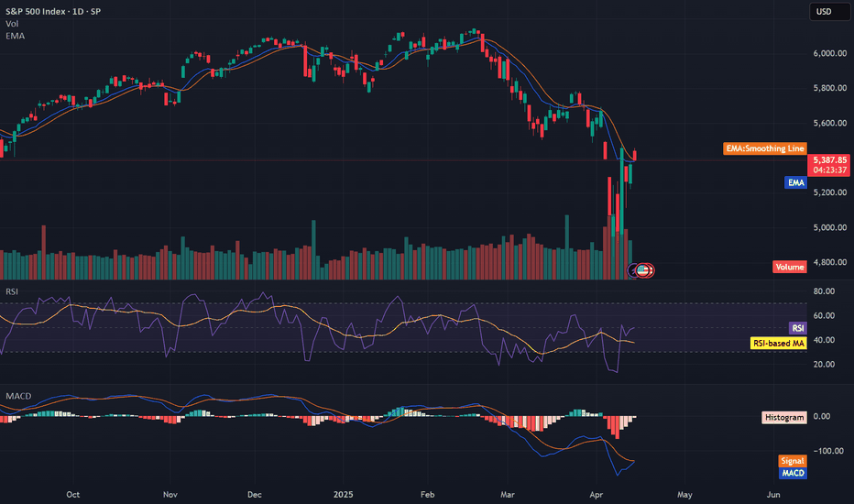This screenshot has width=854, height=504.
Task: Click the 5,000.00 price scale value
Action: click(830, 227)
